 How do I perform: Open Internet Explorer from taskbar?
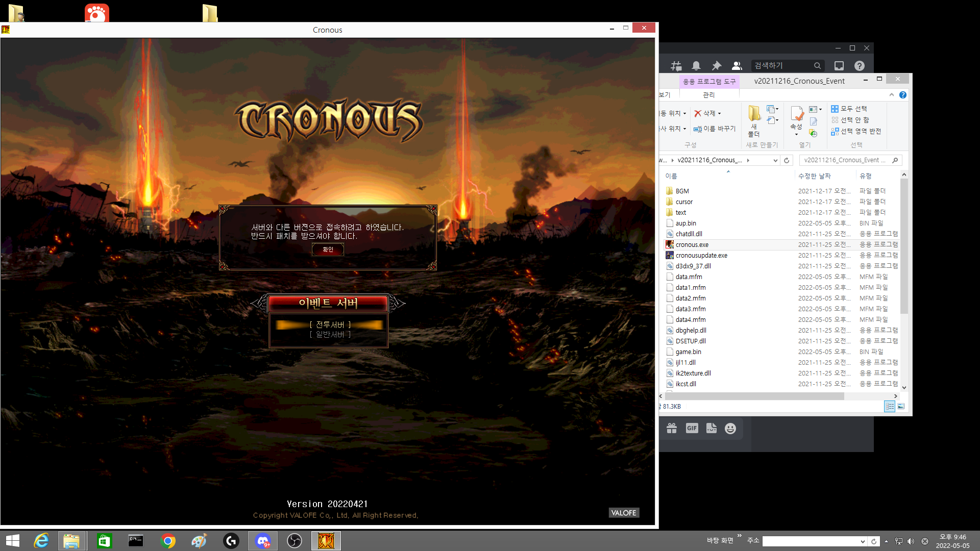click(x=41, y=541)
